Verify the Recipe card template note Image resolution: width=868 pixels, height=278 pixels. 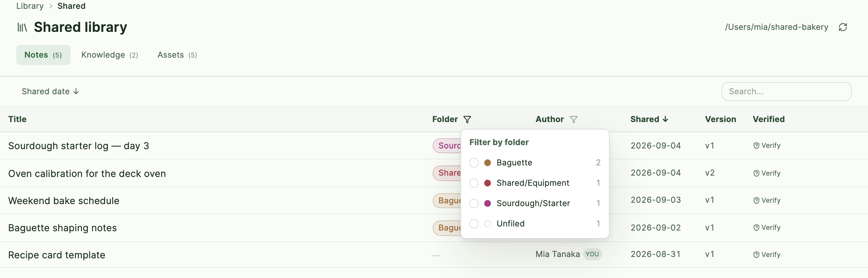[767, 255]
